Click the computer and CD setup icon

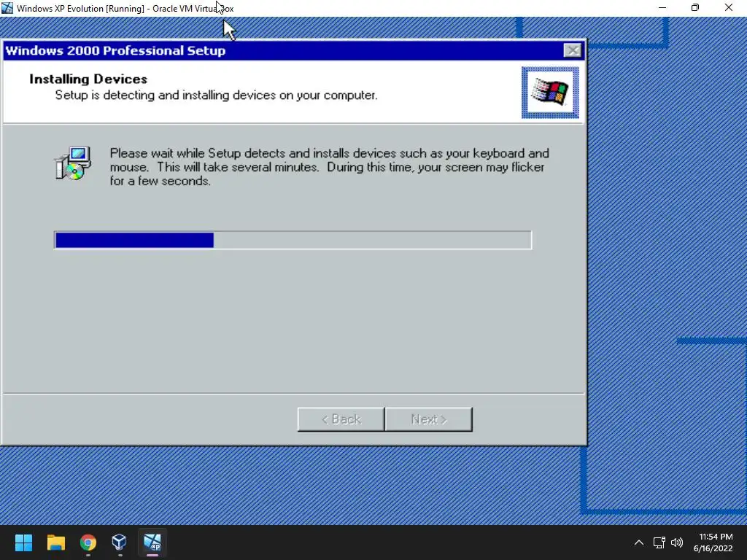(73, 163)
